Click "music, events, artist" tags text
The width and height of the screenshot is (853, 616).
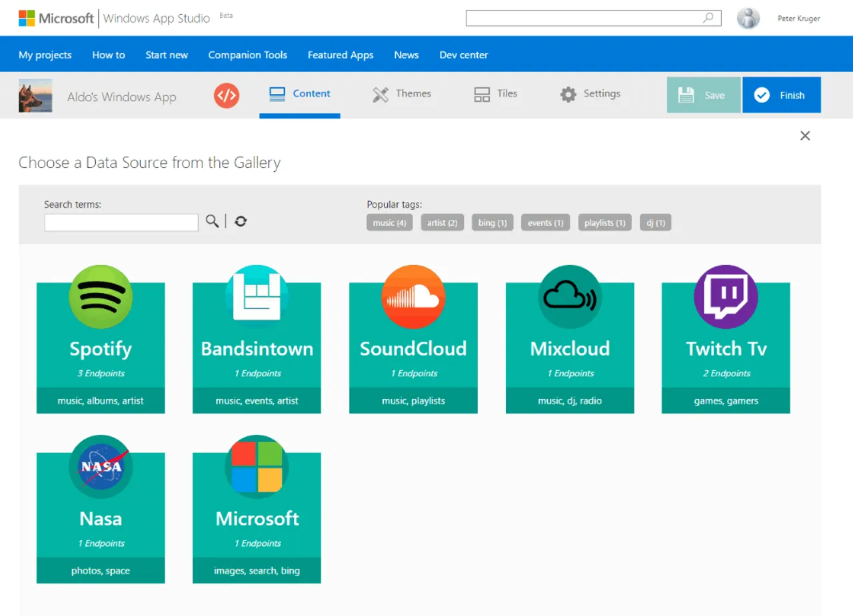(257, 401)
